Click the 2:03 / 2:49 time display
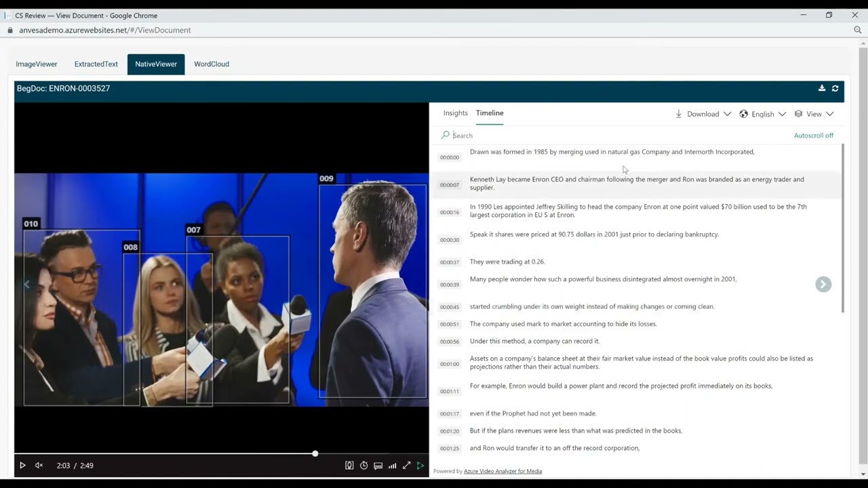Screen dimensions: 868x488 (x=75, y=466)
